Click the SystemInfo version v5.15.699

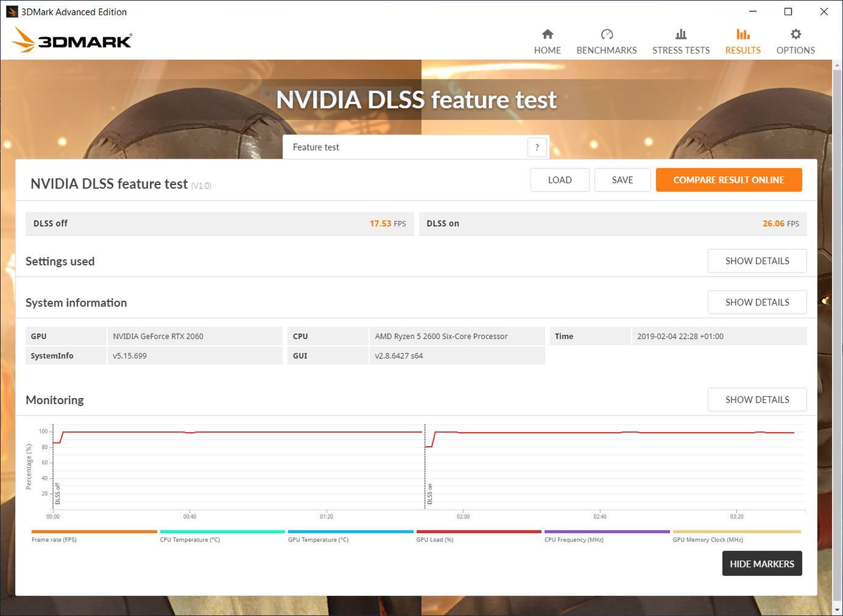195,355
